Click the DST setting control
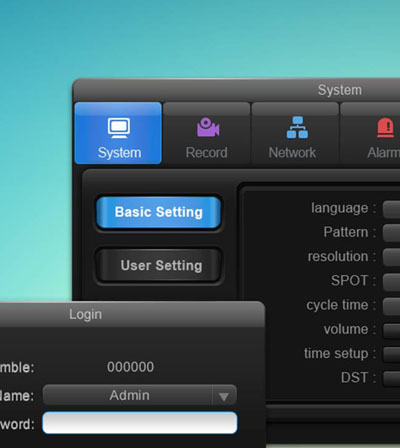Image resolution: width=400 pixels, height=448 pixels. point(392,379)
